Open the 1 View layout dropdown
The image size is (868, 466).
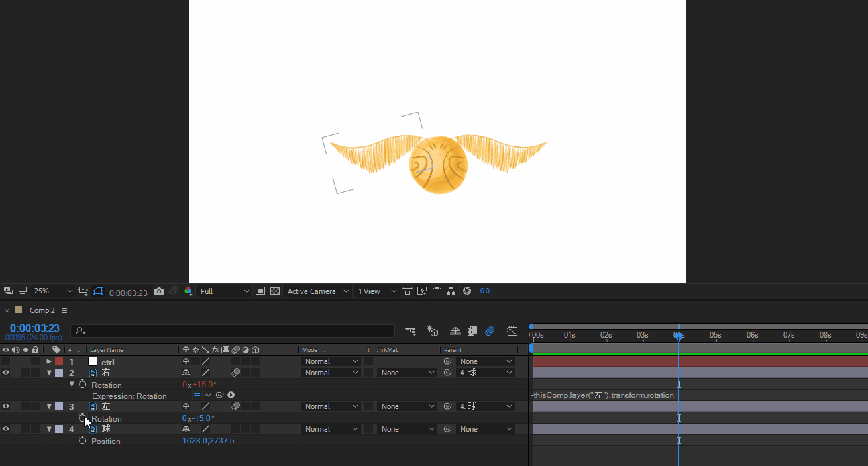coord(377,291)
